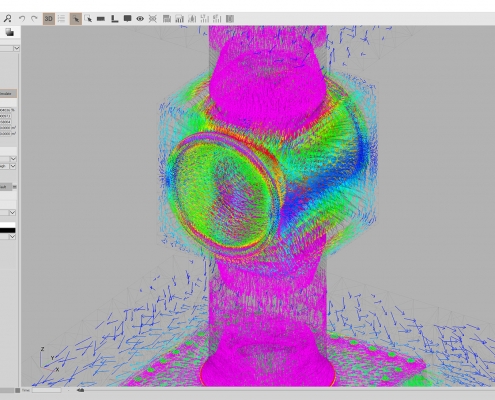Viewport: 495px width, 400px height.
Task: Click the white color swatch
Action: coord(8,224)
